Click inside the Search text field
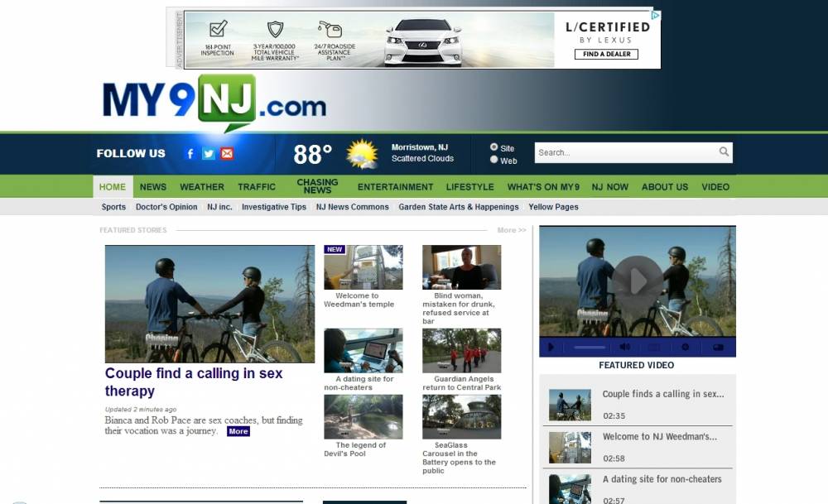 click(625, 152)
